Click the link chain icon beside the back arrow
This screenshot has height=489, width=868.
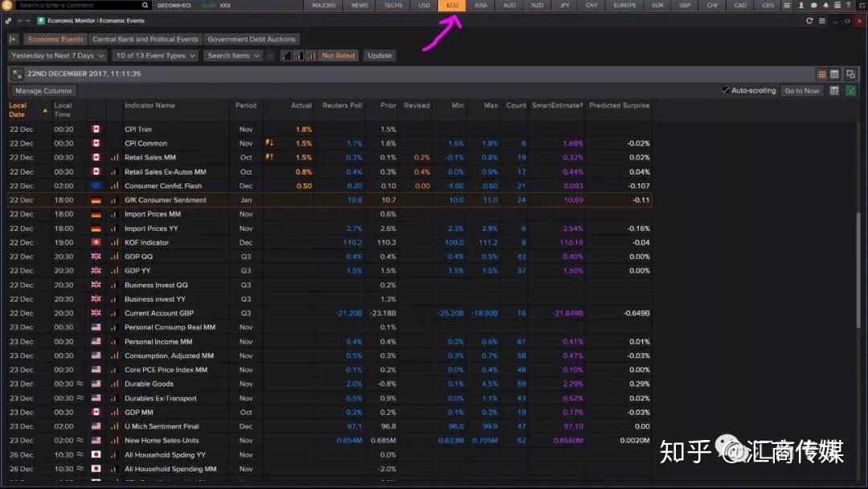coord(8,20)
